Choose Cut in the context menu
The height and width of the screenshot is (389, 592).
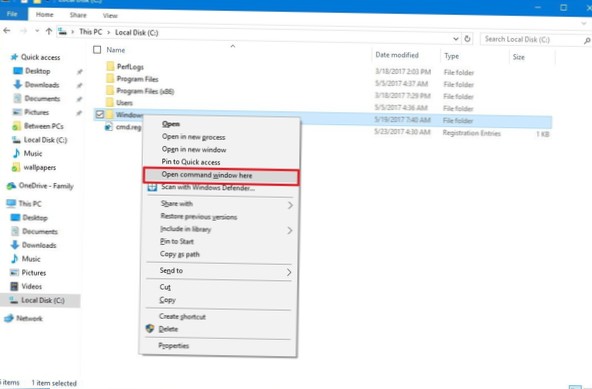click(x=165, y=287)
